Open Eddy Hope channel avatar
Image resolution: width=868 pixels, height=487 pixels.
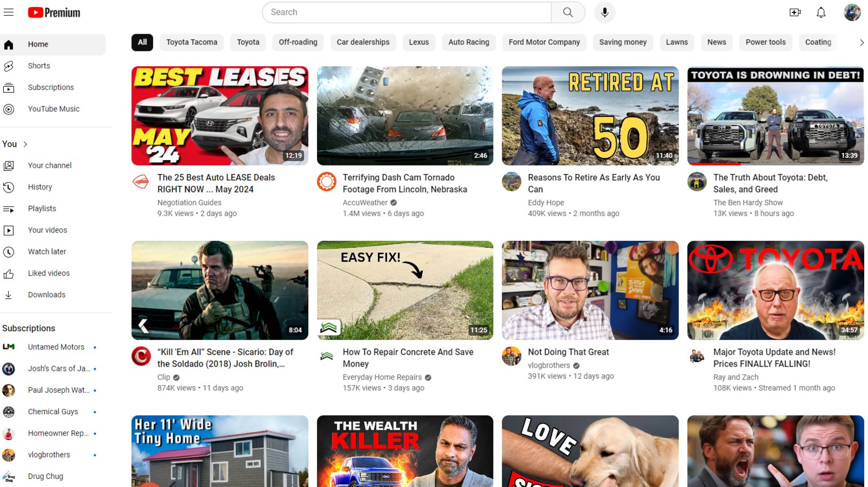tap(511, 182)
